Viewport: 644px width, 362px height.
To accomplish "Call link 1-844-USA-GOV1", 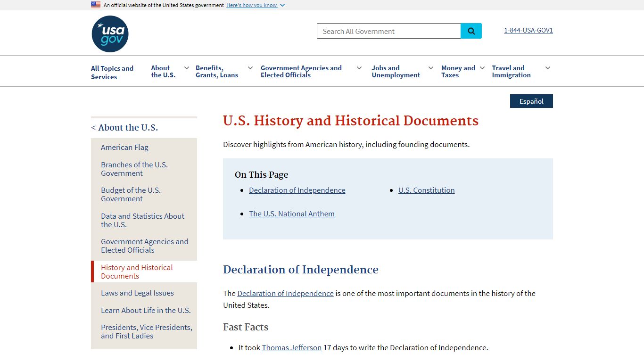I will tap(528, 30).
